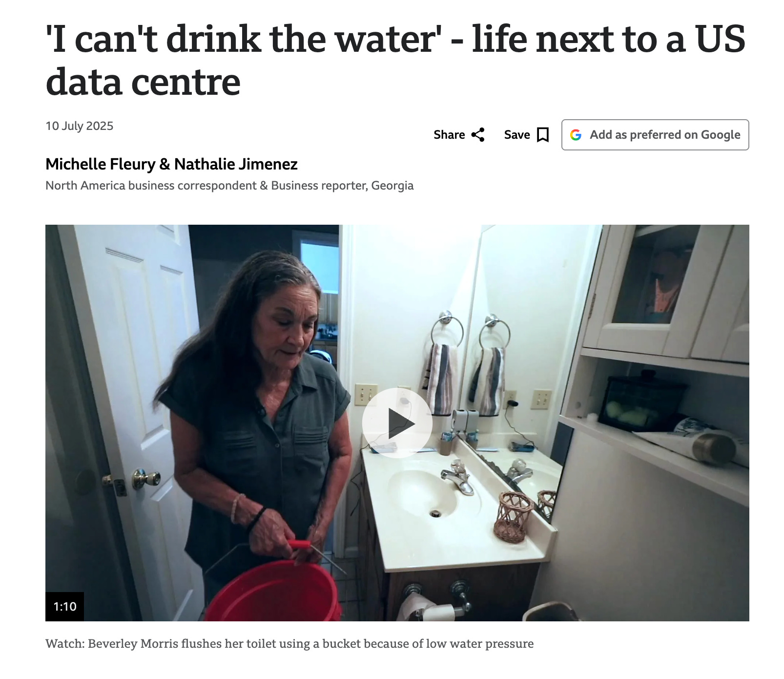The image size is (784, 679).
Task: Click the article headline about US data centre
Action: [395, 60]
